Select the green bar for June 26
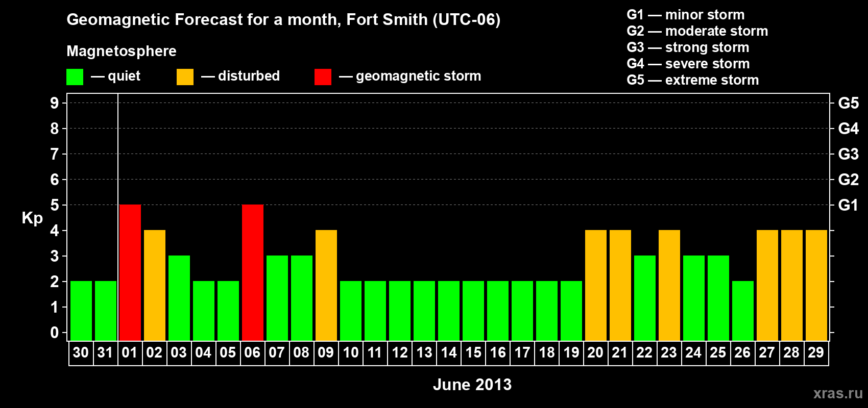 743,311
